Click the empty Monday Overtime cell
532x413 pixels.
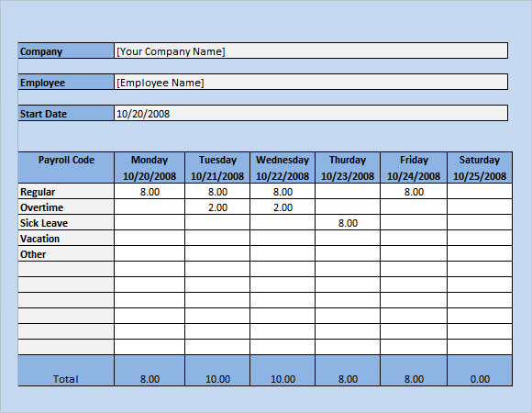coord(150,207)
